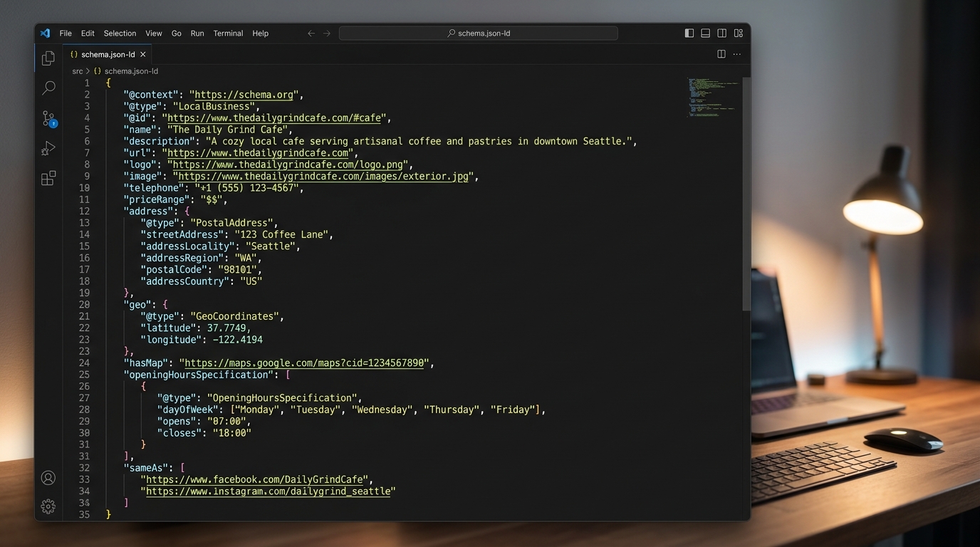Follow the exterior.jpg image URL link
The height and width of the screenshot is (547, 980).
(323, 176)
